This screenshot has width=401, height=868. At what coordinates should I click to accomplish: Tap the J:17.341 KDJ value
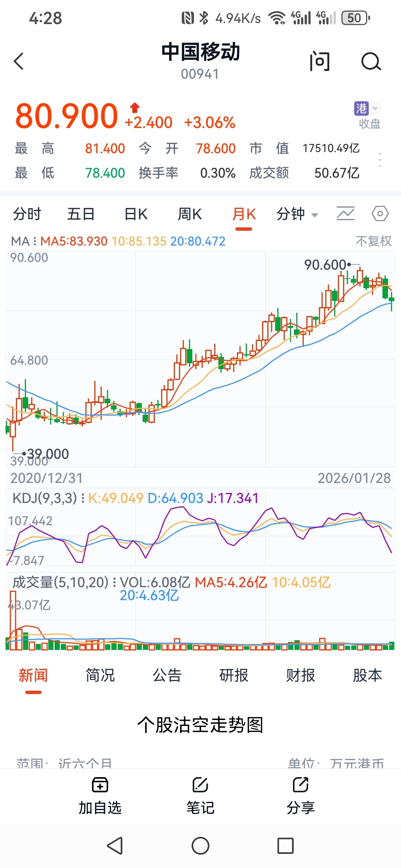(232, 498)
